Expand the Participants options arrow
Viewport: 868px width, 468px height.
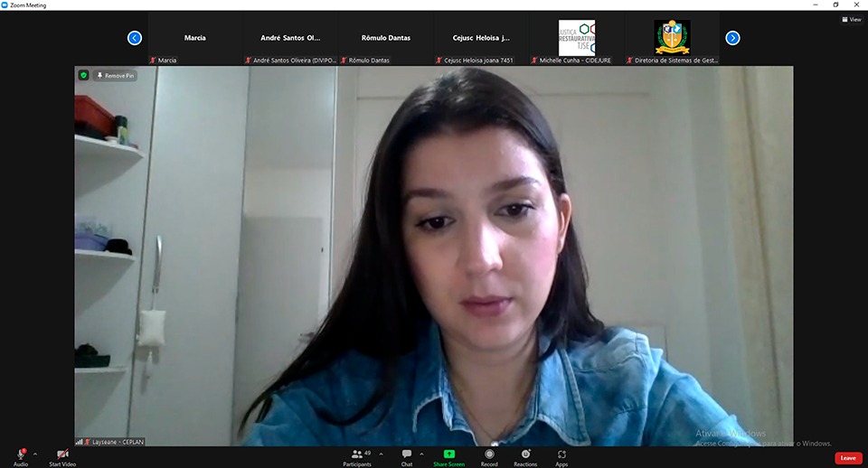(x=381, y=454)
